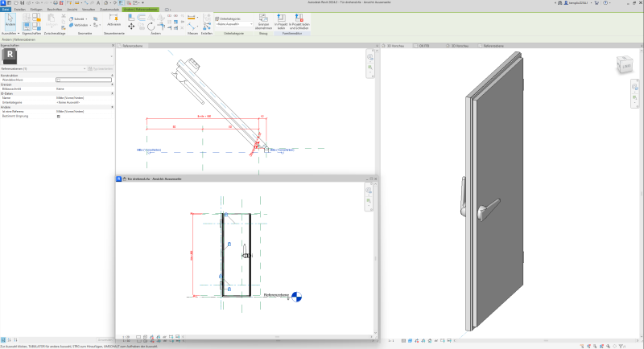
Task: Click the help question mark icon
Action: pyautogui.click(x=605, y=3)
